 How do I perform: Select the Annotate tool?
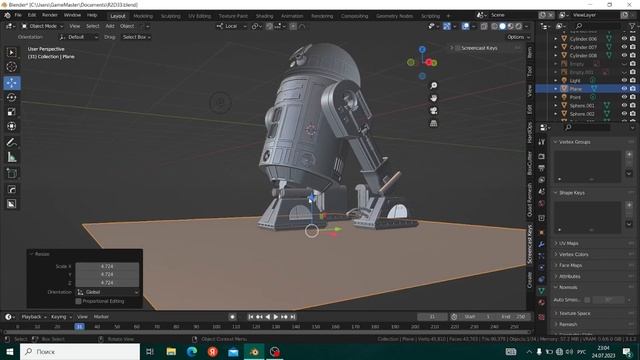click(11, 142)
